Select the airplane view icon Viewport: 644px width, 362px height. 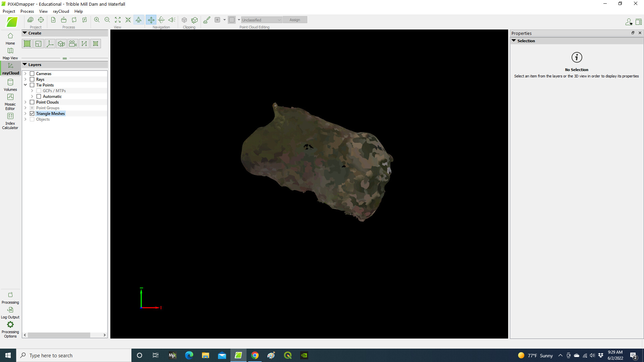[139, 20]
